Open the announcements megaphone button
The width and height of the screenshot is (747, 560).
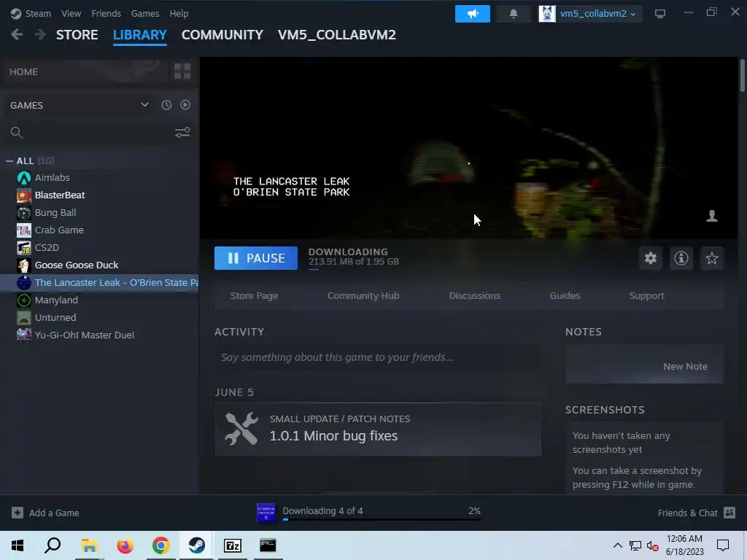(x=472, y=14)
